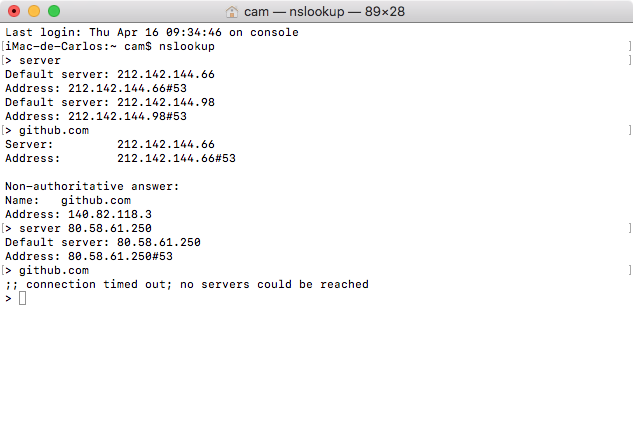
Task: Click the 'Default server: 212.142.144.98' line
Action: pos(110,103)
